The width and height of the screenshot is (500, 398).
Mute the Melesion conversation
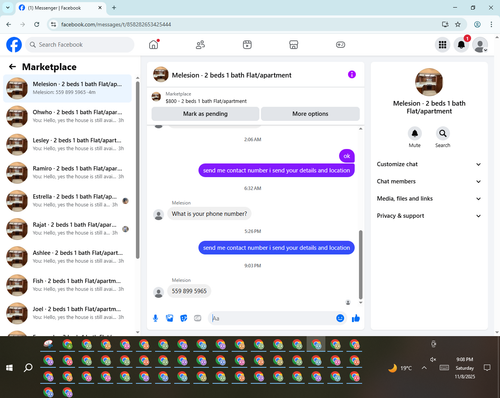[415, 134]
